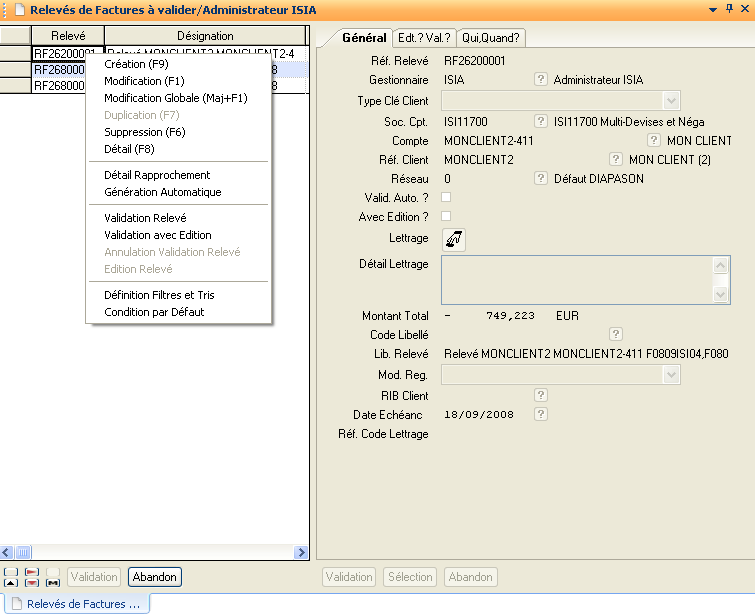This screenshot has height=614, width=755.
Task: Pin the panel using the pushpin icon
Action: tap(727, 9)
